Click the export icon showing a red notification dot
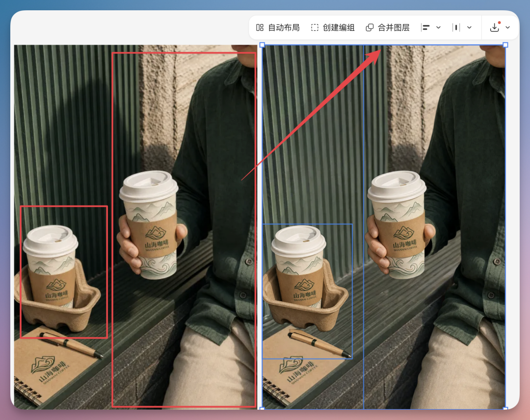This screenshot has height=420, width=530. 495,27
